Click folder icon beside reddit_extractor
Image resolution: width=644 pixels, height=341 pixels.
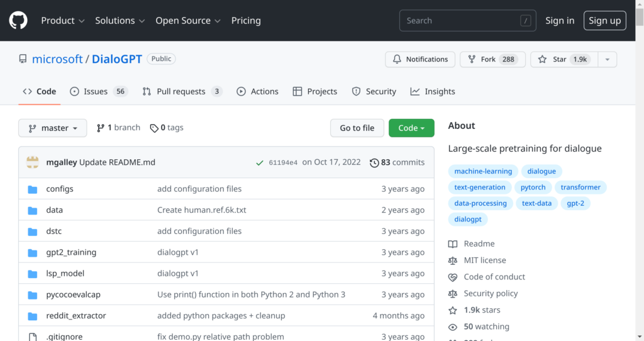(33, 316)
